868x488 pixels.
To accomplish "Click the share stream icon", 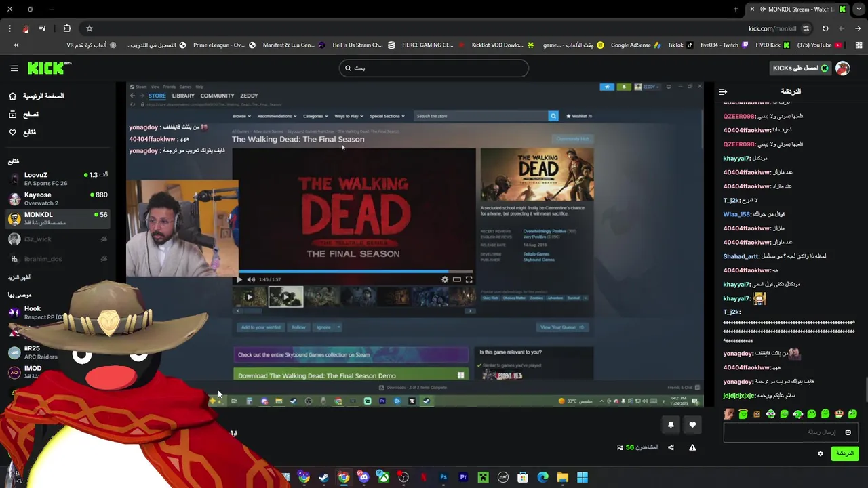I will tap(671, 447).
